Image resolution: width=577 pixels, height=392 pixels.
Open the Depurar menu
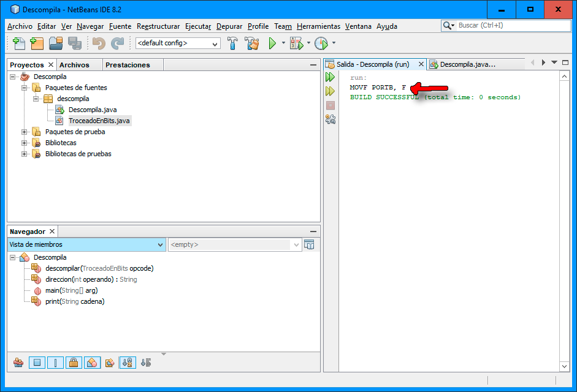[x=229, y=26]
